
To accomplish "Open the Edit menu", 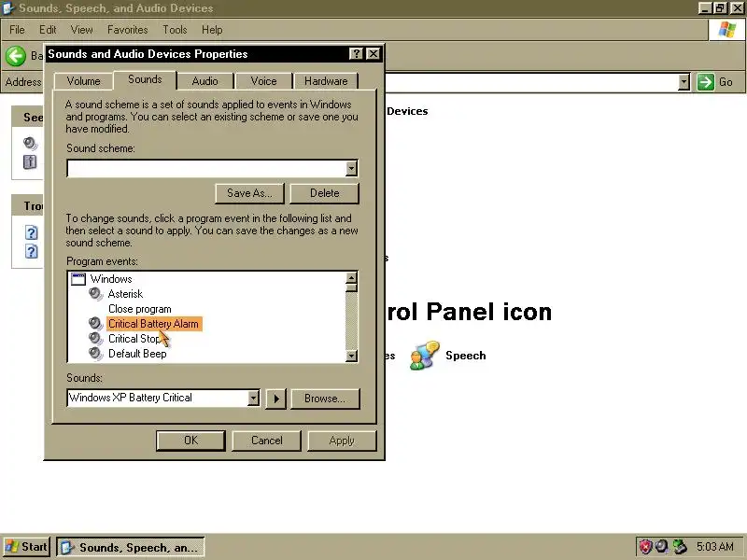I will pyautogui.click(x=48, y=30).
